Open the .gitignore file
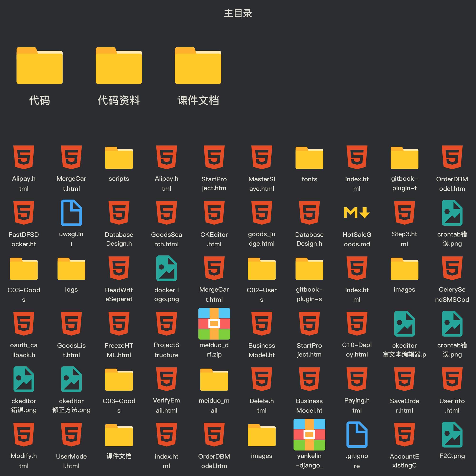The width and height of the screenshot is (476, 476). pyautogui.click(x=357, y=435)
